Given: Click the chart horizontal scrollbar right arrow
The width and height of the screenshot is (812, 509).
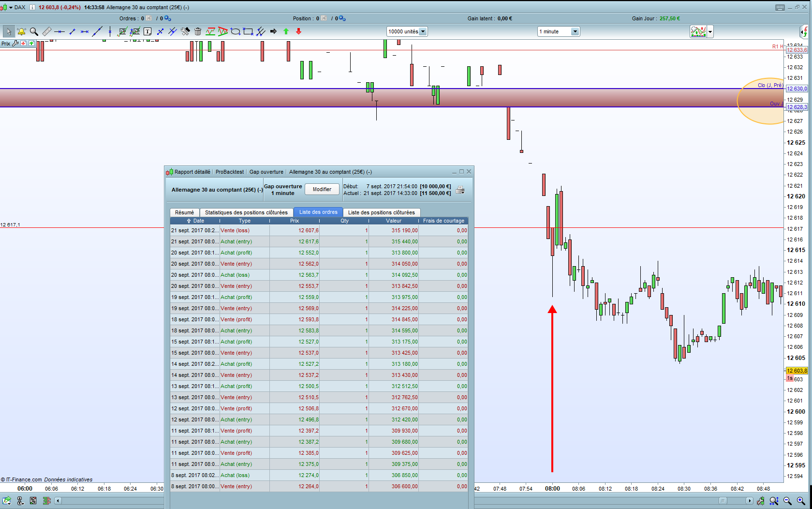Looking at the screenshot, I should click(749, 501).
